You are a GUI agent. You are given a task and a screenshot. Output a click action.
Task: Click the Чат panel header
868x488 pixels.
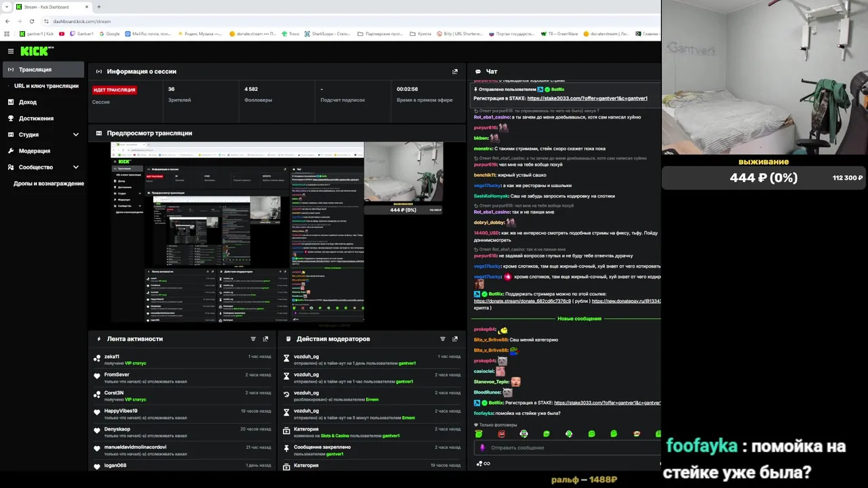click(492, 71)
